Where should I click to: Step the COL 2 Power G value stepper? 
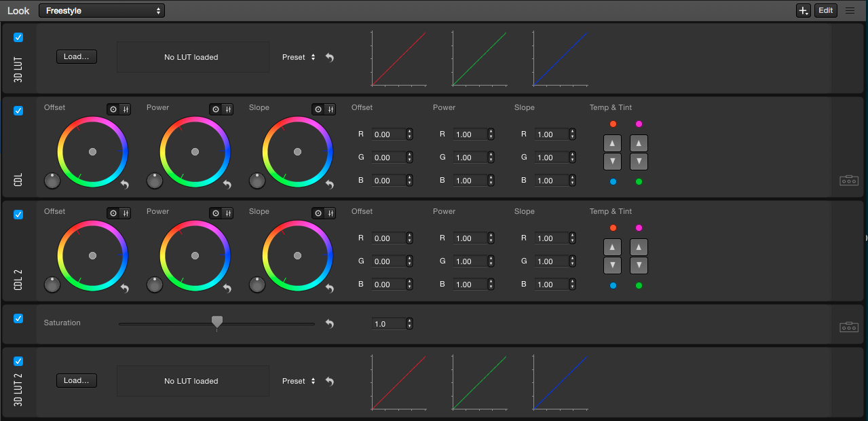[x=491, y=261]
